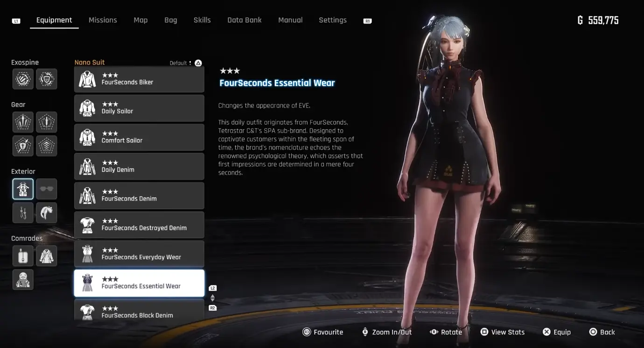This screenshot has height=348, width=644.
Task: Click the L2 list page-up indicator
Action: (213, 288)
